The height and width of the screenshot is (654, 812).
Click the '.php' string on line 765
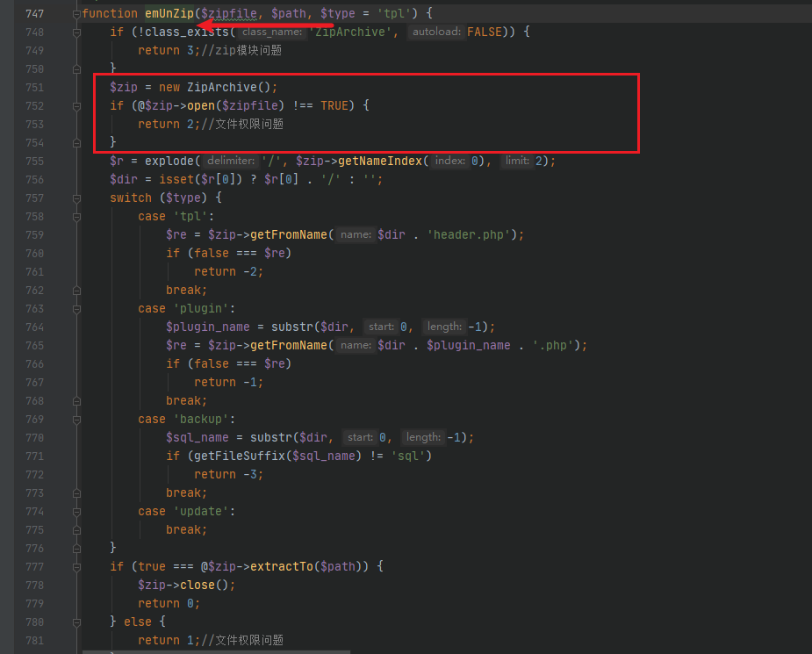pyautogui.click(x=552, y=346)
